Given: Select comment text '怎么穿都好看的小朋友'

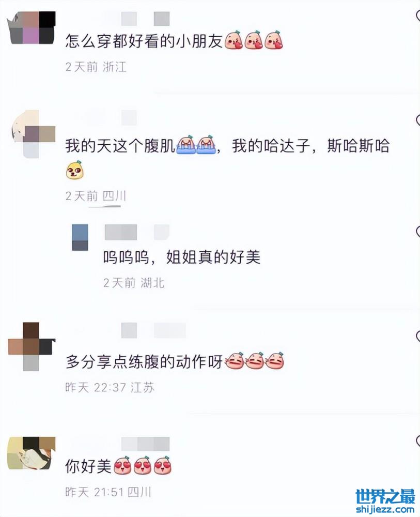Looking at the screenshot, I should [144, 41].
